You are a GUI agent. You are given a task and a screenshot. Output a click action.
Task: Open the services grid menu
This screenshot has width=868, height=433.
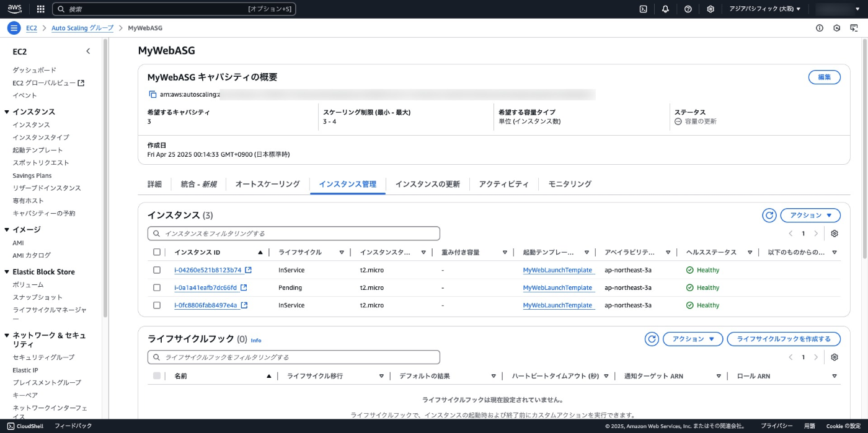(41, 9)
